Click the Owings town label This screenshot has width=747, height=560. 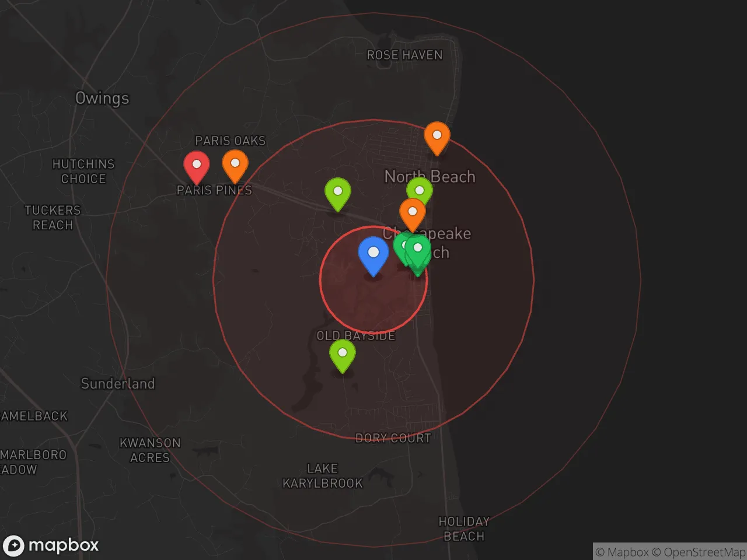tap(102, 98)
